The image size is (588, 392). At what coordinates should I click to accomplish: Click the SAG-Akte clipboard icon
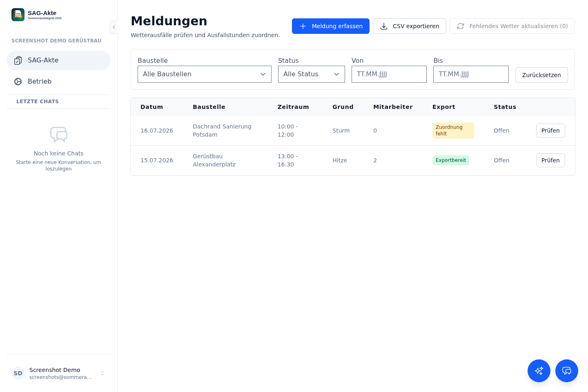[18, 60]
